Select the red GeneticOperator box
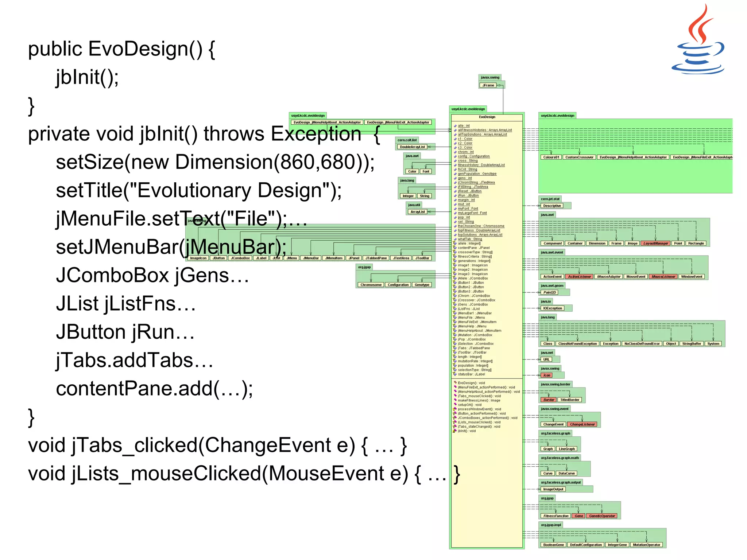This screenshot has height=560, width=747. pos(602,516)
